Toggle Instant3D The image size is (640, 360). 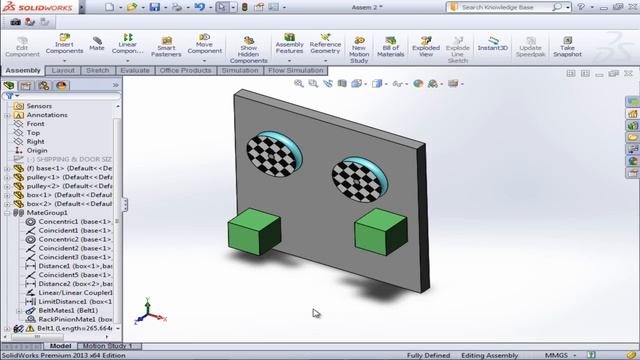tap(493, 44)
